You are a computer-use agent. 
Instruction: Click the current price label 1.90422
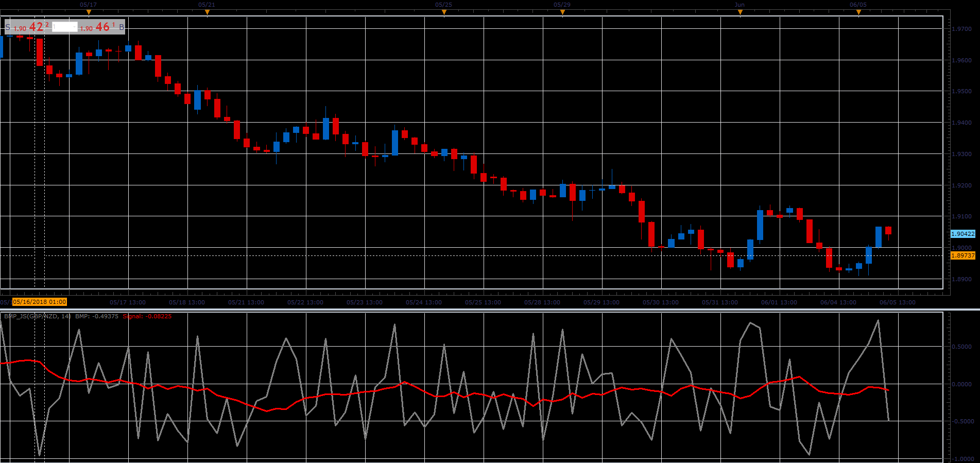click(x=963, y=234)
